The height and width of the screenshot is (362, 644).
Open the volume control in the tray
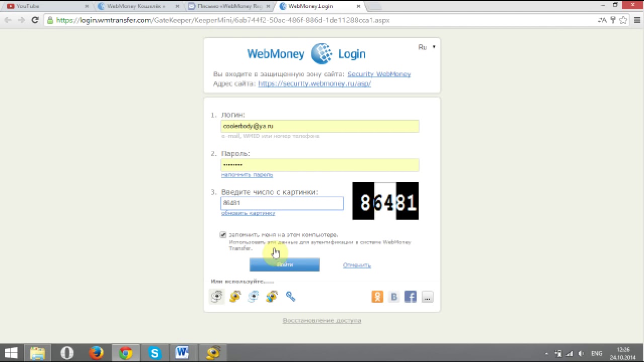coord(581,353)
